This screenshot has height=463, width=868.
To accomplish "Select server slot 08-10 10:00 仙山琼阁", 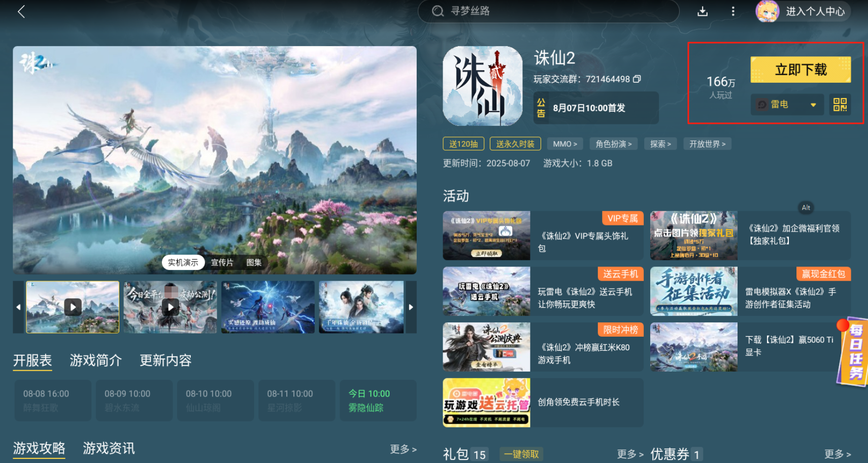I will [x=215, y=401].
